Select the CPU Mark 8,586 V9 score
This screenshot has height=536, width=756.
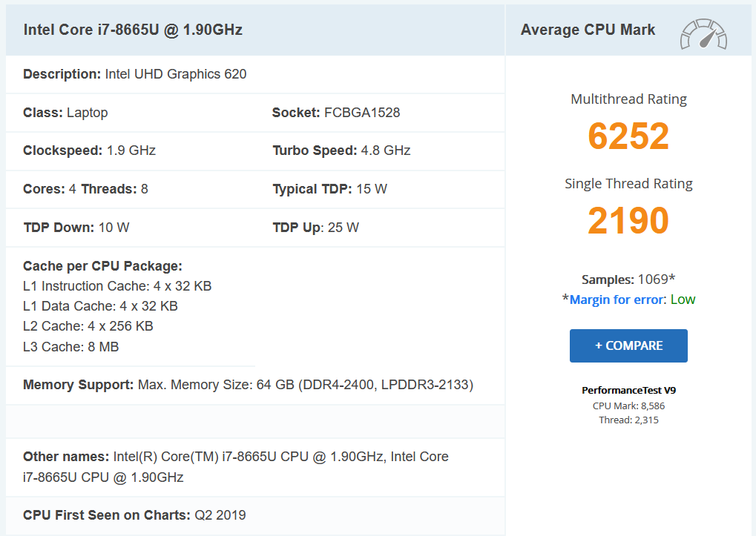click(628, 406)
